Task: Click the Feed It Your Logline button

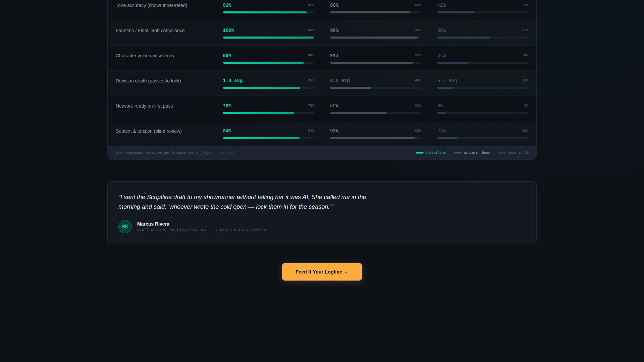Action: 322,272
